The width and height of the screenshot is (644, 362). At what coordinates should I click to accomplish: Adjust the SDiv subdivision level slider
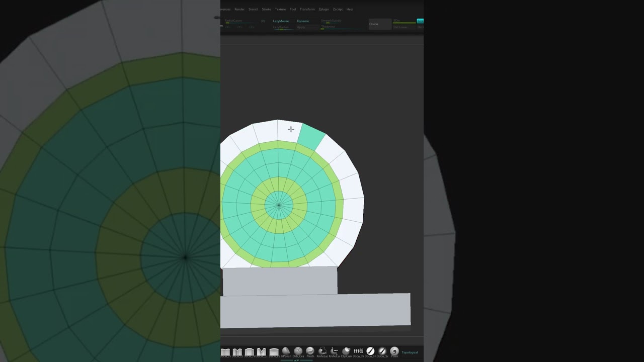click(x=404, y=21)
